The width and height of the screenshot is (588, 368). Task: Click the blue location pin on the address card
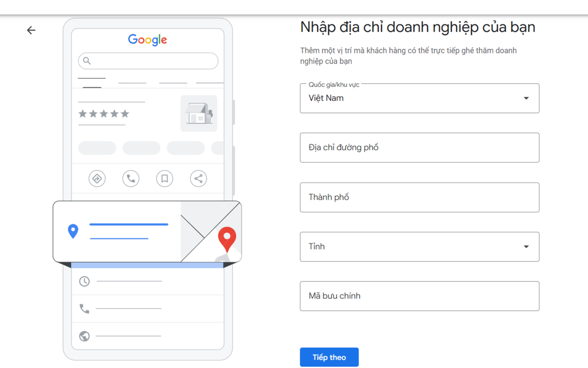pyautogui.click(x=73, y=231)
